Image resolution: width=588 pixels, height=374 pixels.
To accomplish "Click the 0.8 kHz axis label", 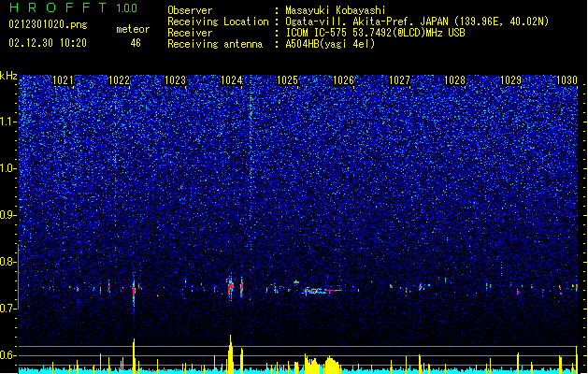I will 7,262.
